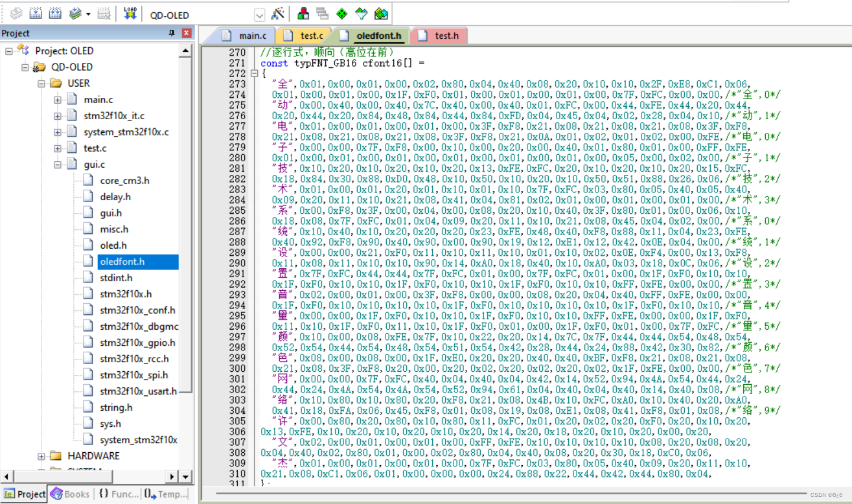The width and height of the screenshot is (852, 504).
Task: Select the highlighted oledfont.h tree item
Action: click(x=138, y=262)
